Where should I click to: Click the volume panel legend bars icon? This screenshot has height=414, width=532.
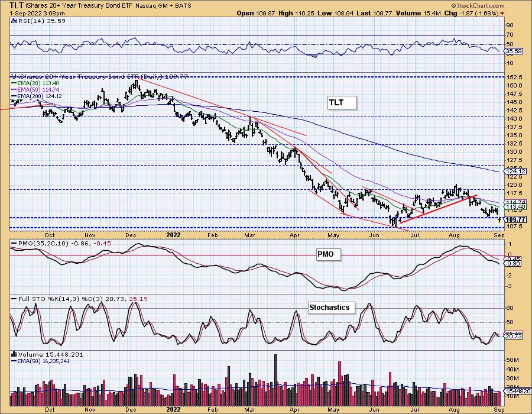click(x=14, y=354)
